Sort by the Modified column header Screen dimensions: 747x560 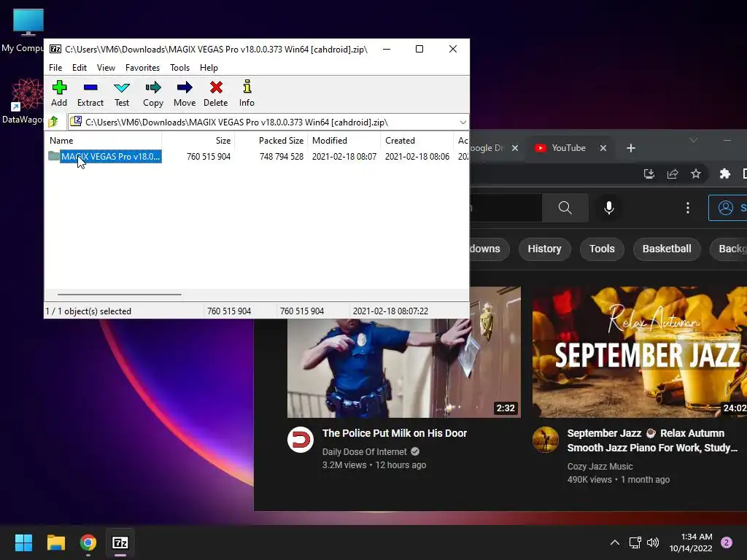click(344, 141)
